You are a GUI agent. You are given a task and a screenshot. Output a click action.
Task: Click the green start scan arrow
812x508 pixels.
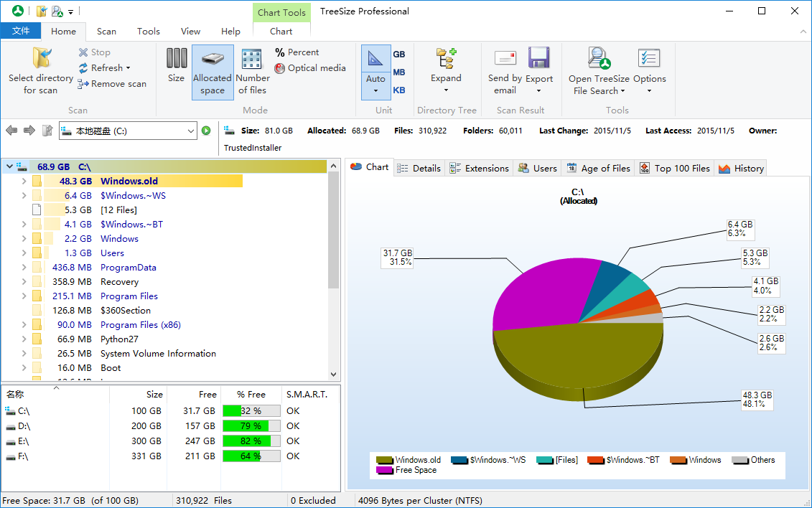pyautogui.click(x=206, y=131)
